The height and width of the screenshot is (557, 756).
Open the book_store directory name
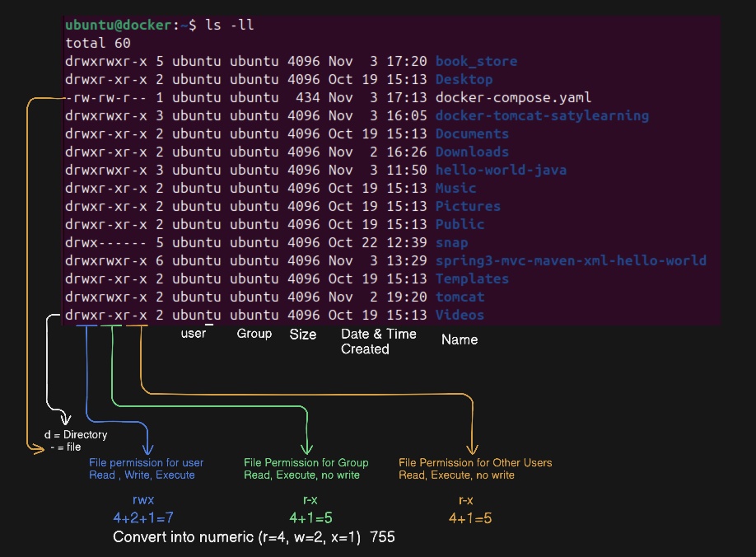pos(476,61)
